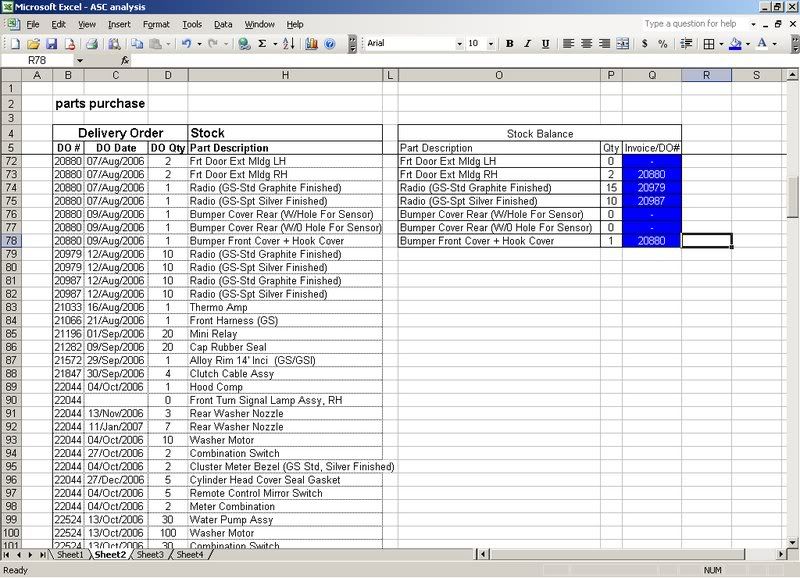Toggle Italic formatting
The height and width of the screenshot is (578, 800).
click(525, 44)
